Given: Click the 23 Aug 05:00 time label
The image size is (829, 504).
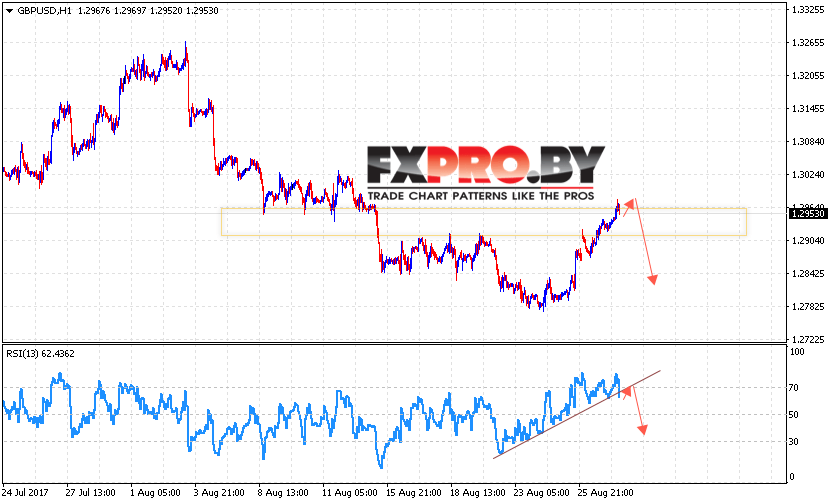Looking at the screenshot, I should (x=541, y=492).
